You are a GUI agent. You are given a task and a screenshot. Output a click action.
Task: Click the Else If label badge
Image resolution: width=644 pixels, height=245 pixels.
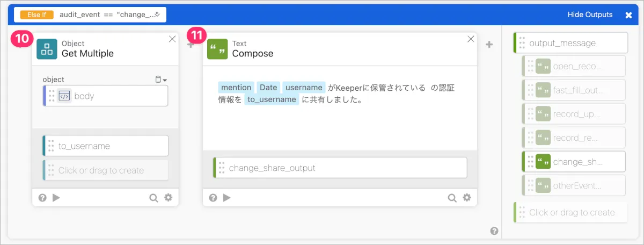click(36, 15)
